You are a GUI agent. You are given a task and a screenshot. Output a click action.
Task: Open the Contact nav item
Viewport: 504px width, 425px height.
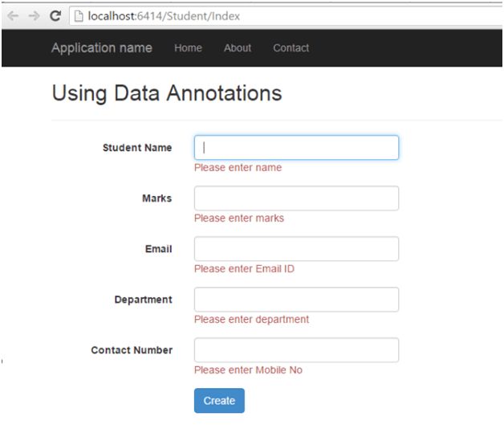(291, 48)
